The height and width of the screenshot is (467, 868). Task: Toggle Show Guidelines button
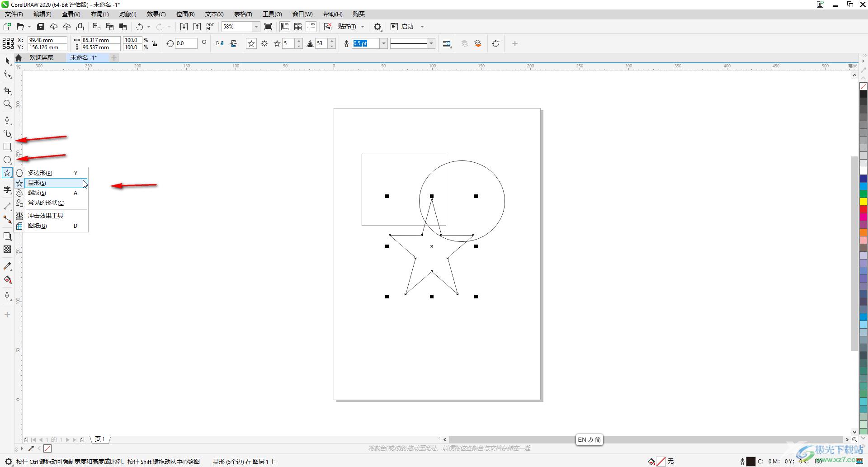pyautogui.click(x=311, y=27)
